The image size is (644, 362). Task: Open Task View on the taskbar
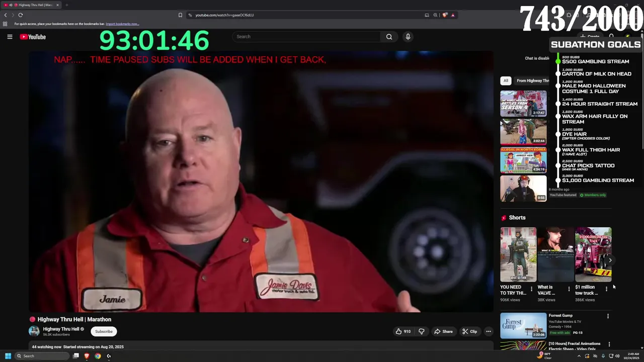(x=76, y=356)
